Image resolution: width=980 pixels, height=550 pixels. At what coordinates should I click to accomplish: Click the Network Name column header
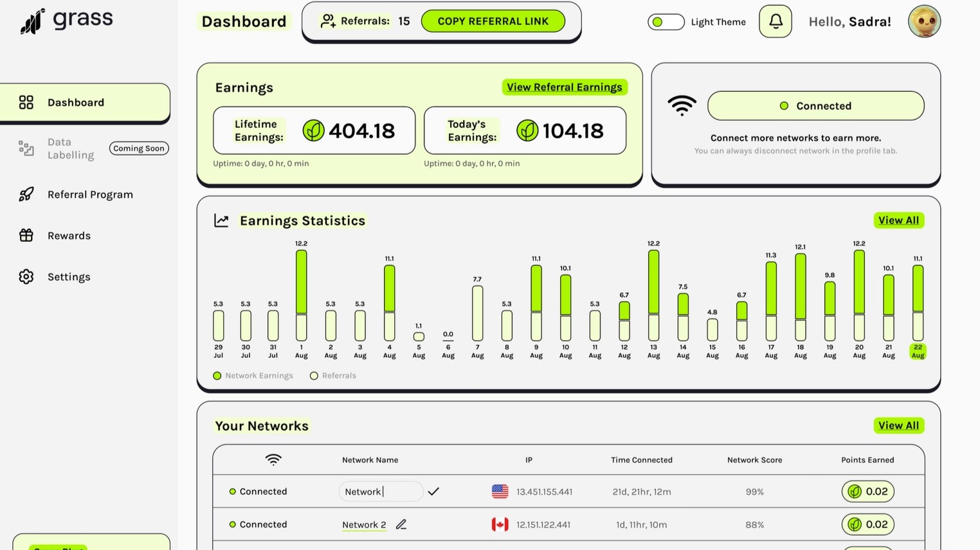coord(370,460)
